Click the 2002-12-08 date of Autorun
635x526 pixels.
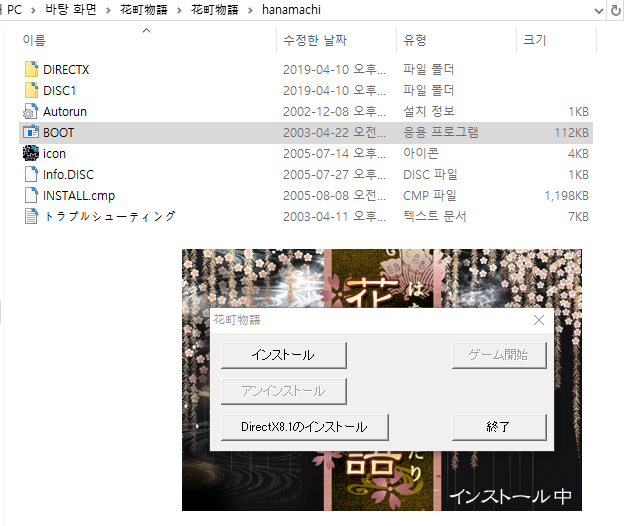pos(334,112)
